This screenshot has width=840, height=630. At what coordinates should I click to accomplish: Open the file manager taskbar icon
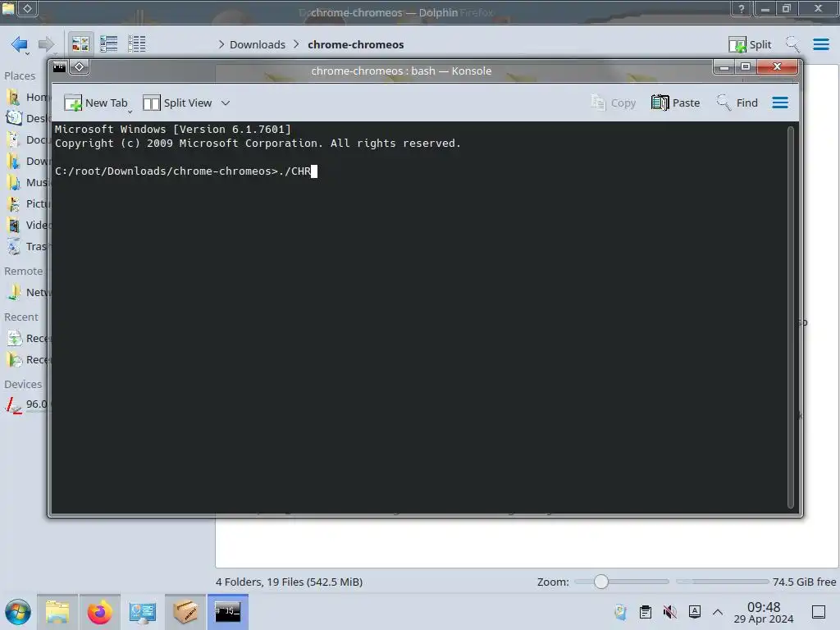pyautogui.click(x=57, y=612)
